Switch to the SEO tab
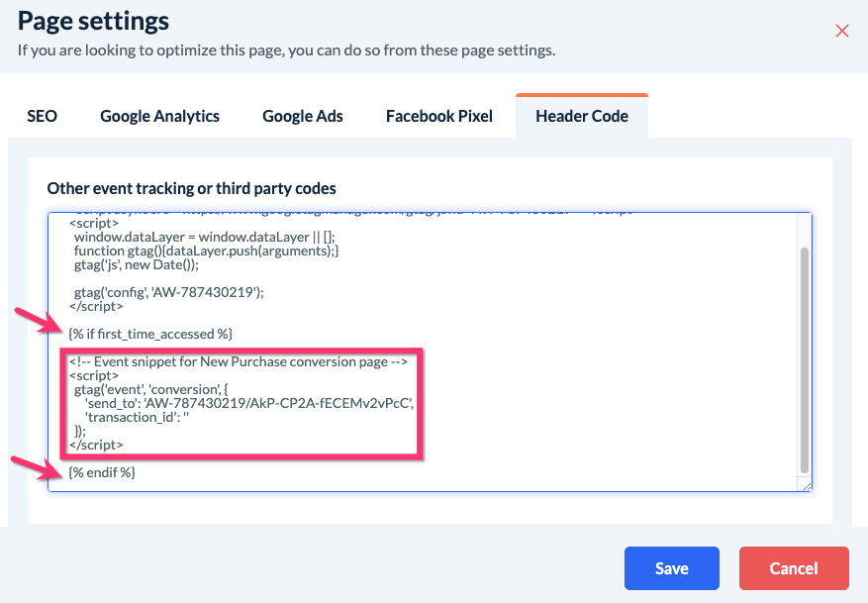The height and width of the screenshot is (603, 868). pyautogui.click(x=43, y=116)
